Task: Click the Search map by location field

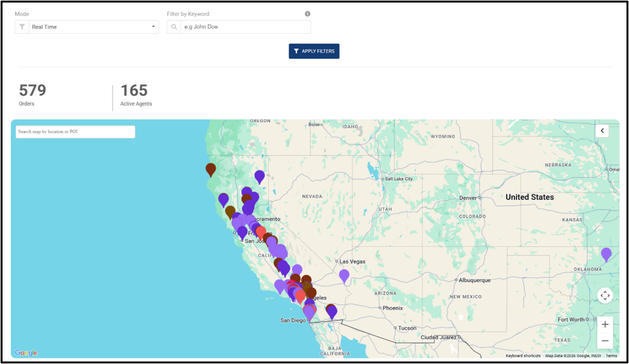Action: click(76, 132)
